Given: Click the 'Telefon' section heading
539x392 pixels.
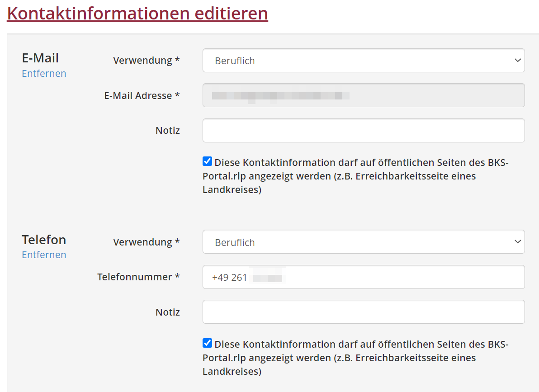Looking at the screenshot, I should tap(44, 239).
